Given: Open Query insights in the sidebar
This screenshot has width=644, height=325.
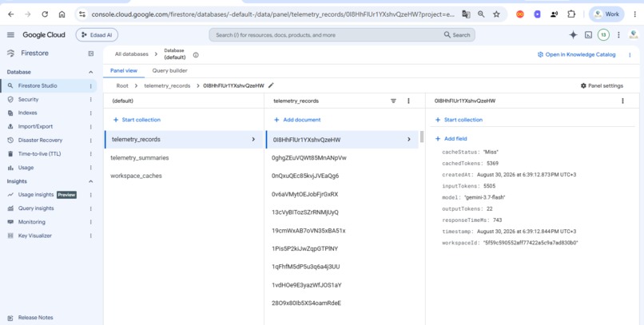Looking at the screenshot, I should (36, 208).
